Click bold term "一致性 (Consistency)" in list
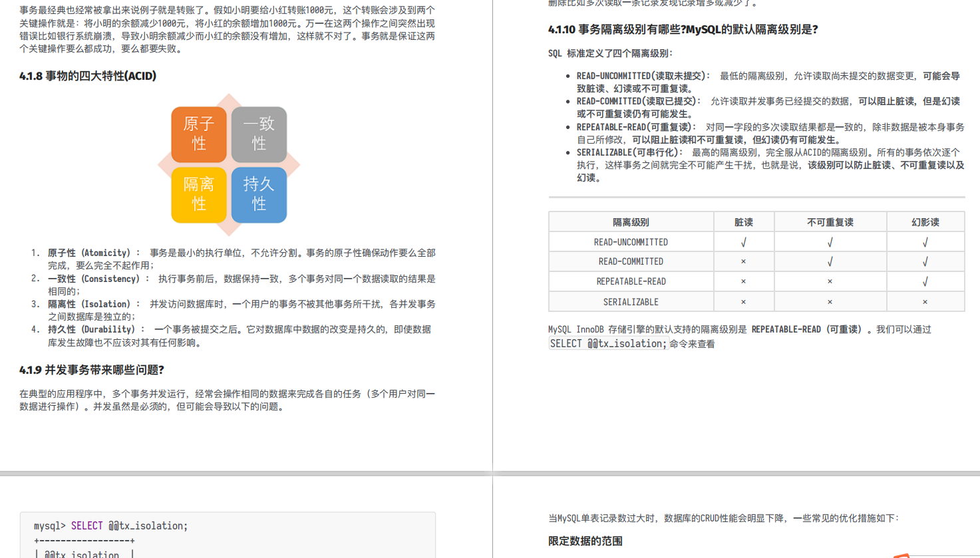 [94, 279]
